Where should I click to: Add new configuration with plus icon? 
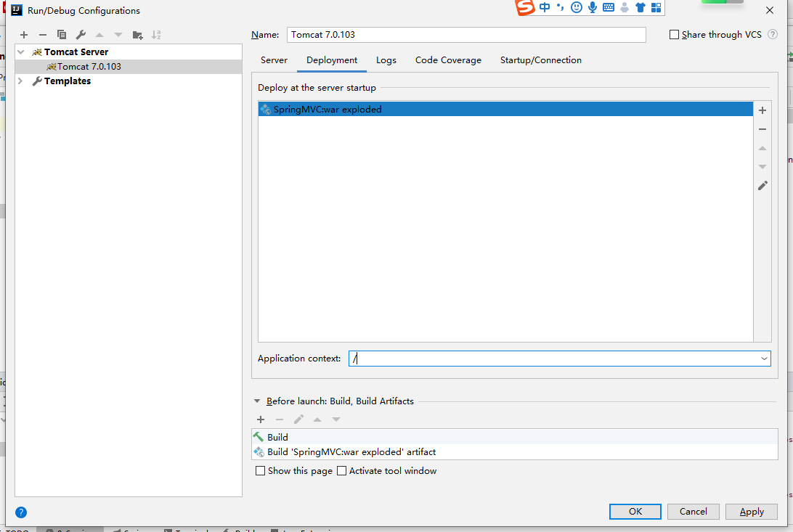[24, 35]
